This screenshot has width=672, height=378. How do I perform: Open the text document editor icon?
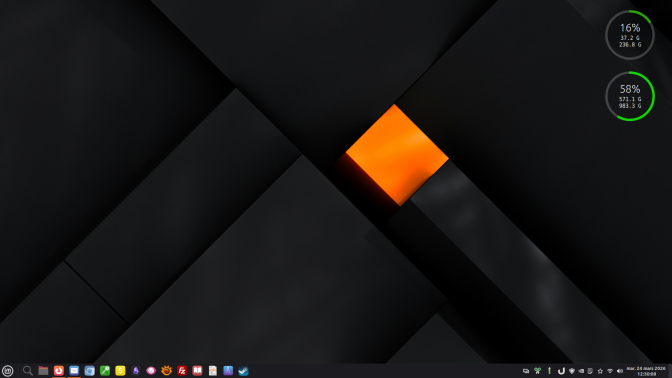point(213,371)
